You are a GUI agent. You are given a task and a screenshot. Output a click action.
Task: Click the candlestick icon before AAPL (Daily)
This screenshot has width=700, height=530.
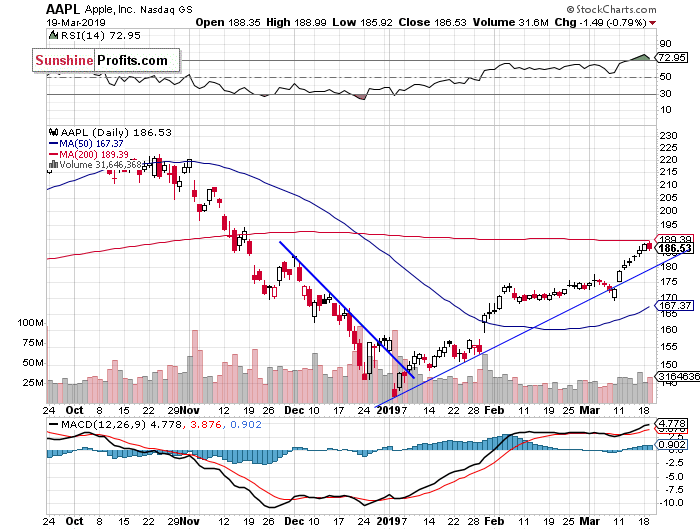coord(53,132)
